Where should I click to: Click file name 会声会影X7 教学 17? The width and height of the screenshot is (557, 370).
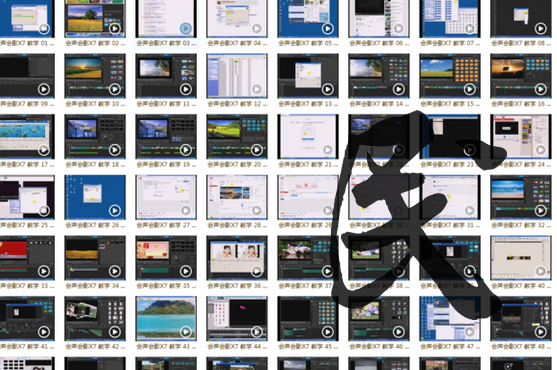coord(27,165)
